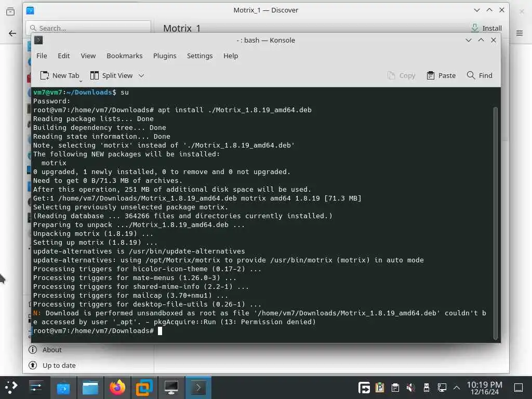Open the Bookmarks menu in Konsole
Screen dimensions: 532x399
point(124,56)
